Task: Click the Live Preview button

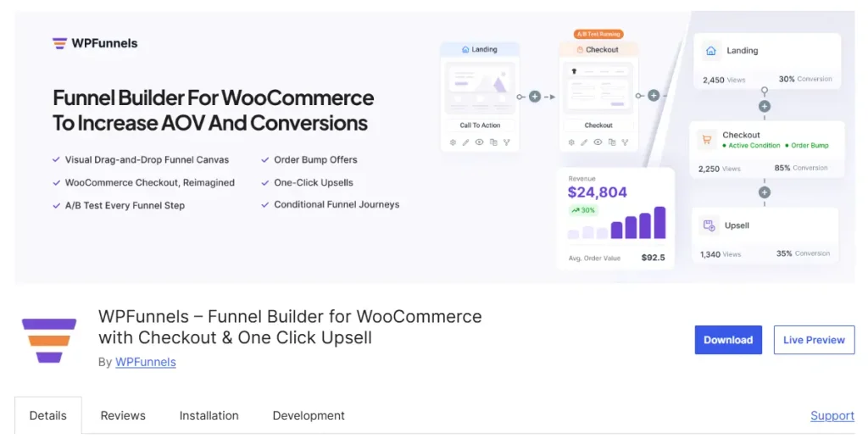Action: 814,340
